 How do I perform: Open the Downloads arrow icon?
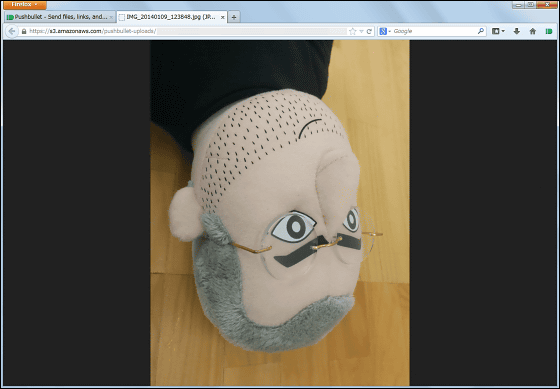click(x=516, y=31)
